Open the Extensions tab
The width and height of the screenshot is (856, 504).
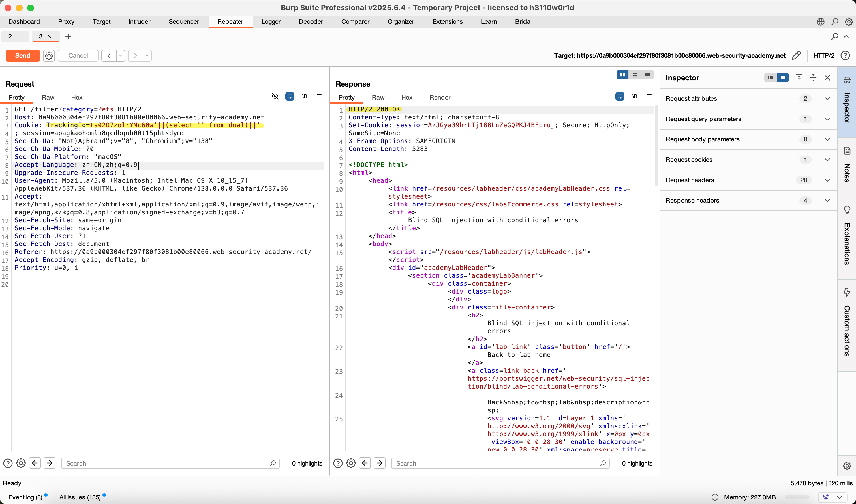click(x=447, y=21)
